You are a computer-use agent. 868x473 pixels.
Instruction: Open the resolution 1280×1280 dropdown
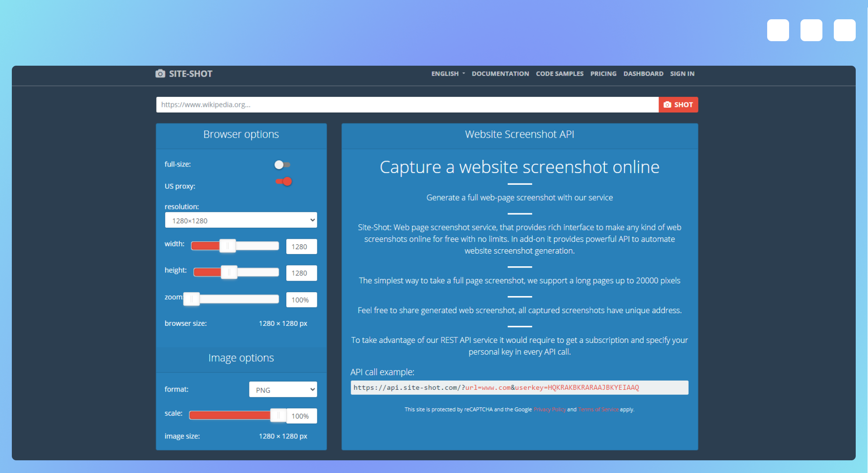241,220
